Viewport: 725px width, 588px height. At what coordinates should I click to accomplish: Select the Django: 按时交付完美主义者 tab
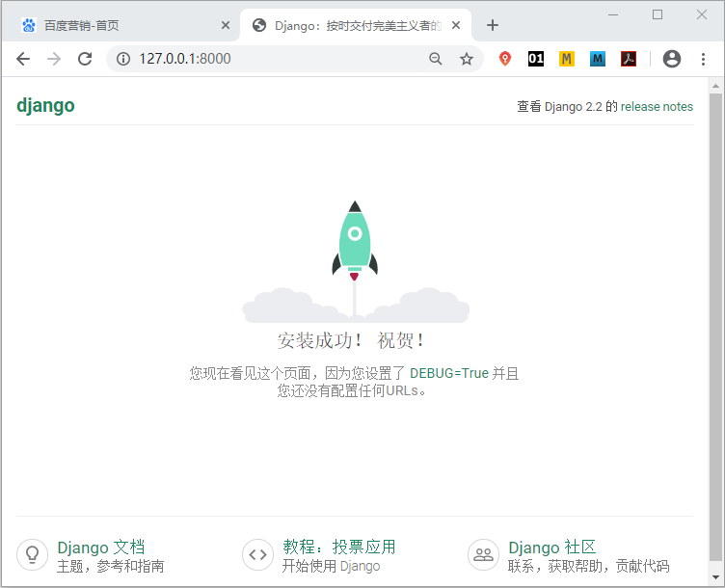pyautogui.click(x=356, y=25)
